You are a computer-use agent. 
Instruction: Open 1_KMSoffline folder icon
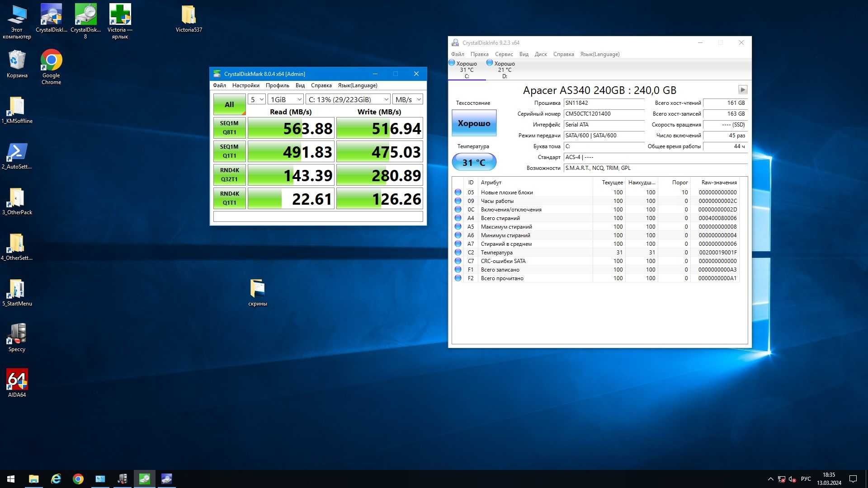[x=17, y=110]
